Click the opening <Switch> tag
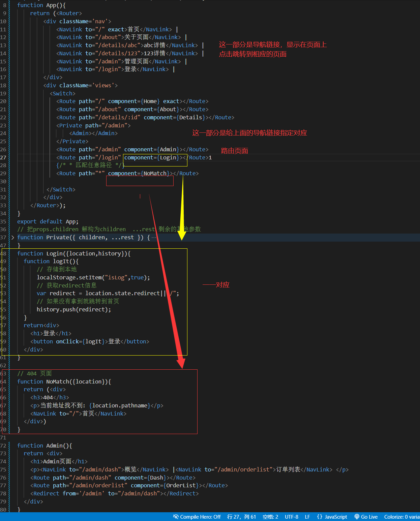The width and height of the screenshot is (420, 521). click(63, 93)
